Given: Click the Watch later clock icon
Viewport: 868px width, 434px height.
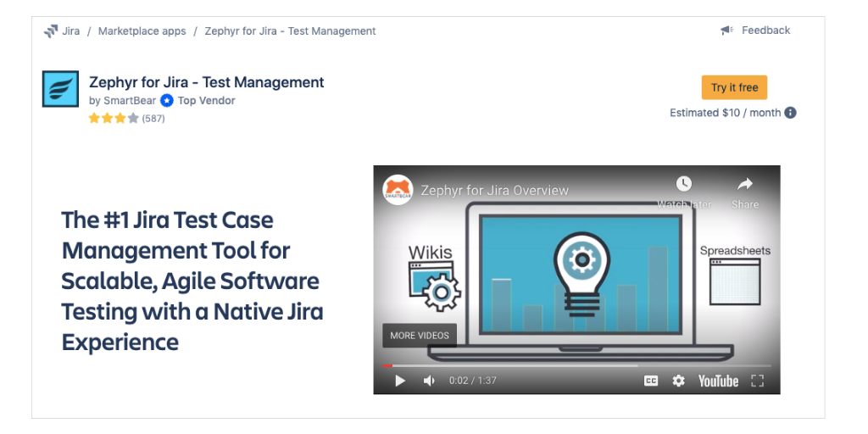Looking at the screenshot, I should tap(684, 184).
